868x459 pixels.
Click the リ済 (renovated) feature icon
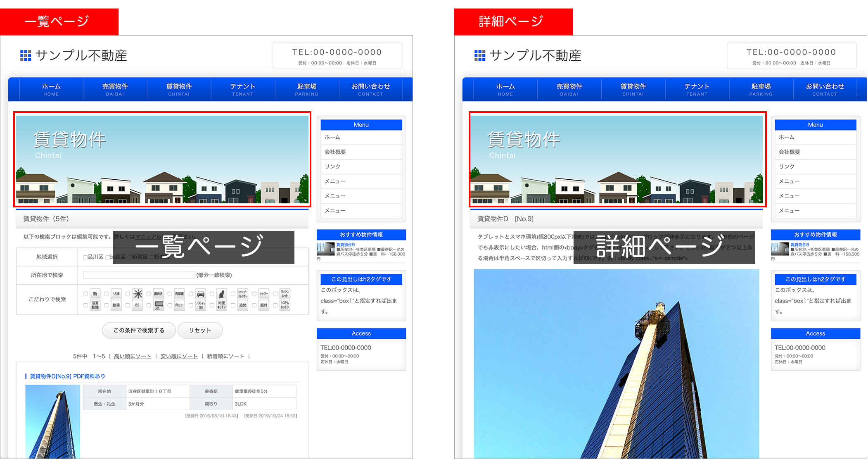[116, 294]
